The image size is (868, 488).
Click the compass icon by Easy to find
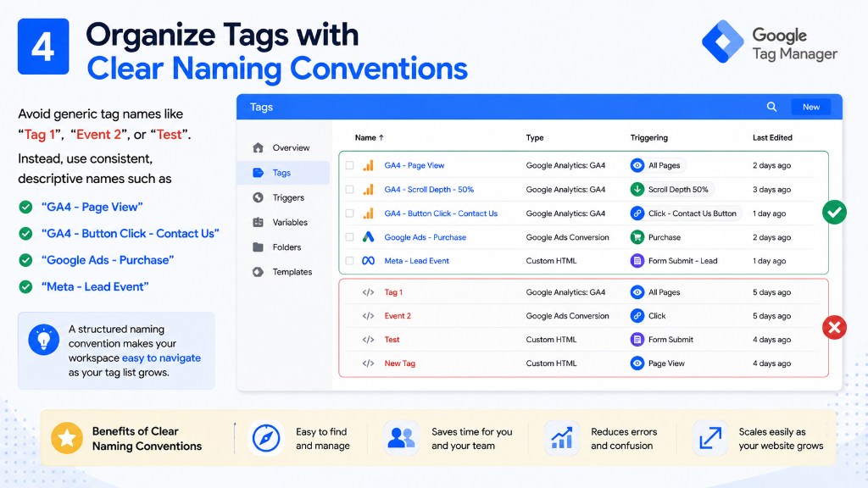(x=266, y=438)
